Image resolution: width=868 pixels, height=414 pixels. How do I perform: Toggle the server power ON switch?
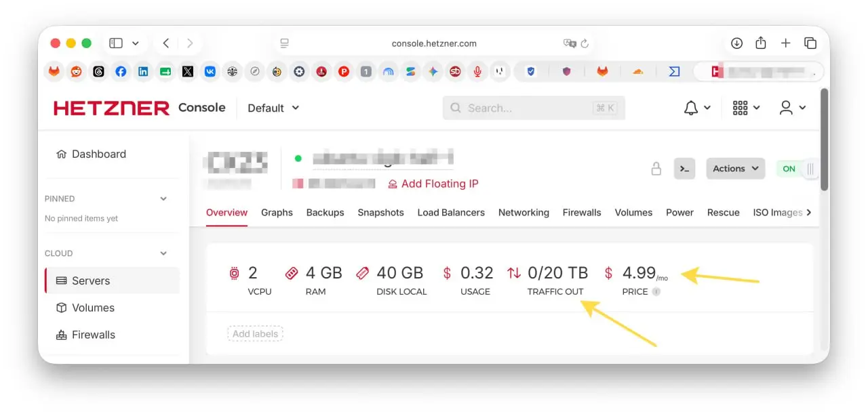797,169
